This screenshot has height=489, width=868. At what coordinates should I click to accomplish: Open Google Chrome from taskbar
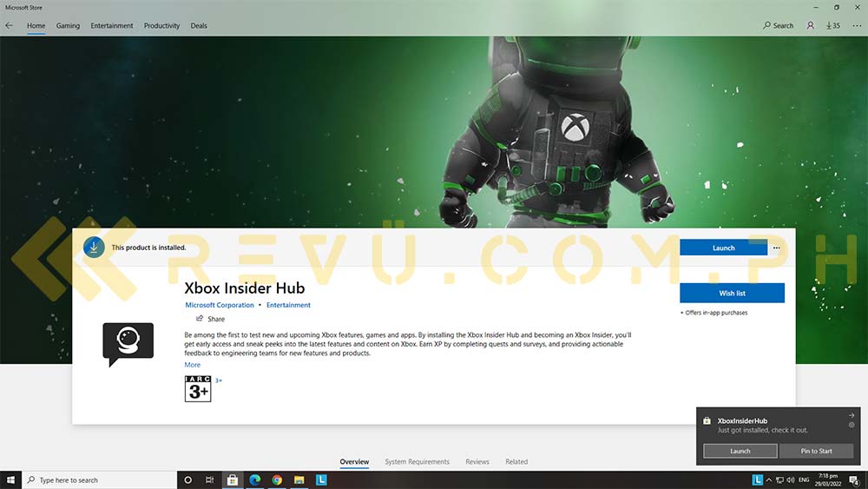tap(277, 480)
